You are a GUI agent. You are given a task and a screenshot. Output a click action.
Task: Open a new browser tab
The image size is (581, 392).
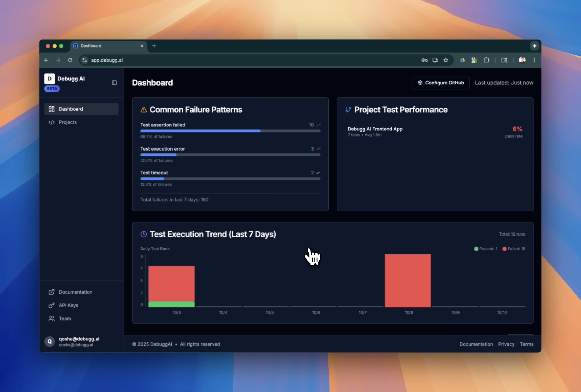click(x=154, y=46)
